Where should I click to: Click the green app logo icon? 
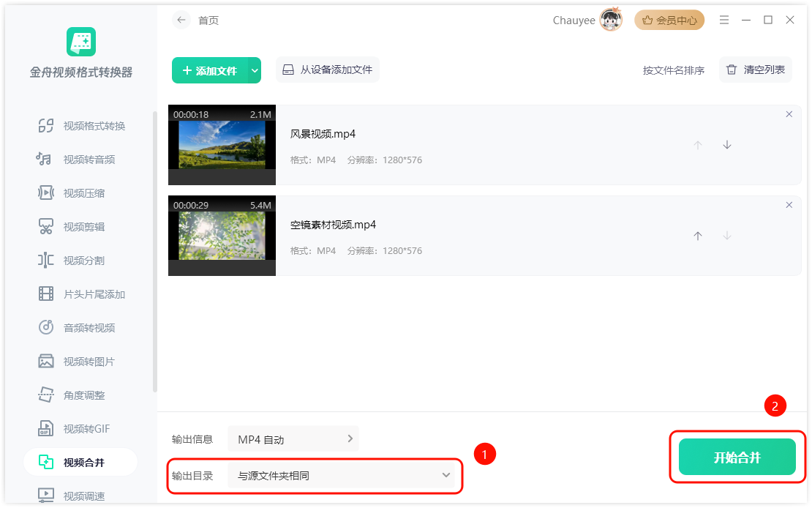81,42
